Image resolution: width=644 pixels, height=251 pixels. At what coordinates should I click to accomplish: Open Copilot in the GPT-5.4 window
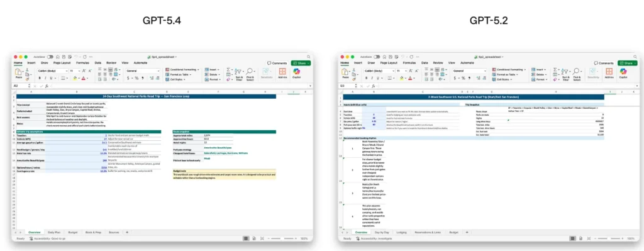point(297,73)
